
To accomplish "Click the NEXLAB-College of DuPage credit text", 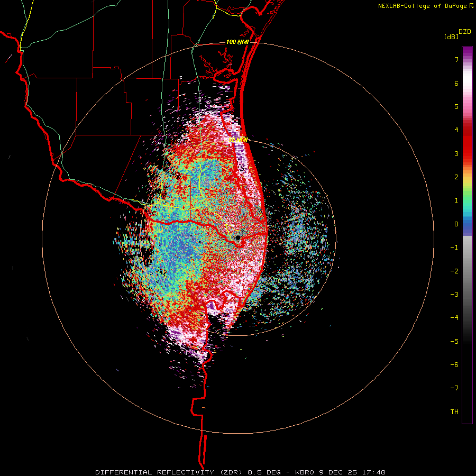I will pos(423,6).
